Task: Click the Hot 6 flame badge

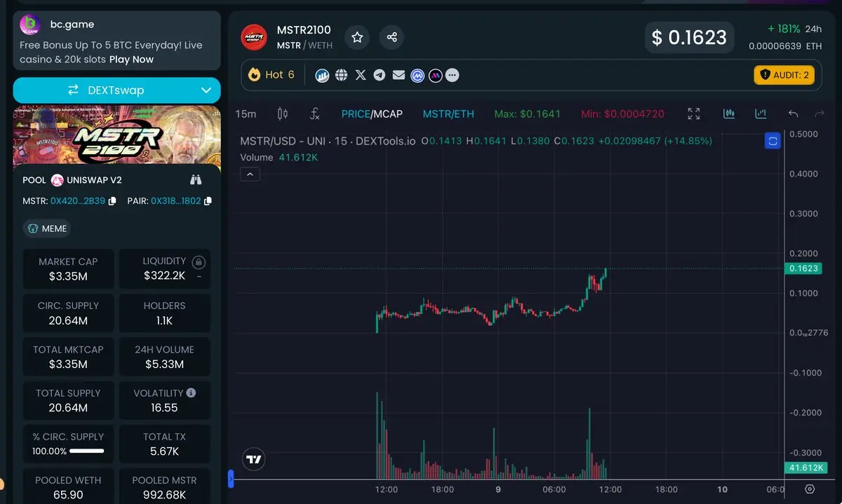Action: pos(271,75)
